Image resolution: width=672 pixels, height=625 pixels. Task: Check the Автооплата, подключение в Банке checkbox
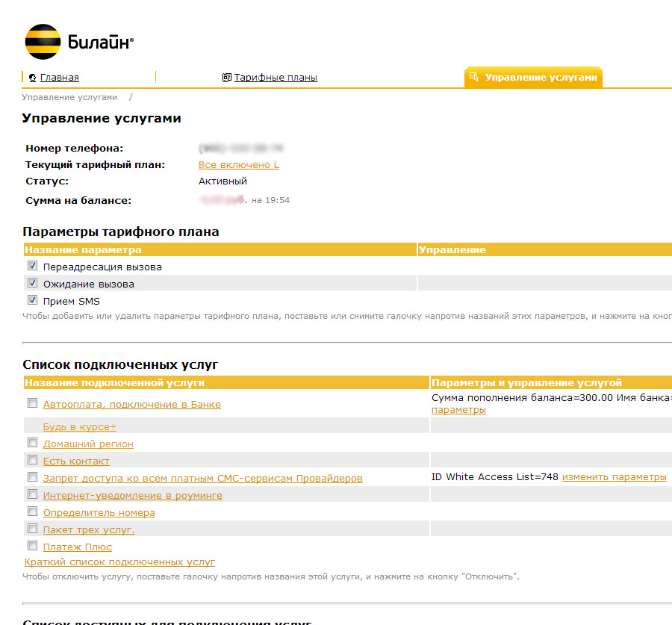[33, 403]
